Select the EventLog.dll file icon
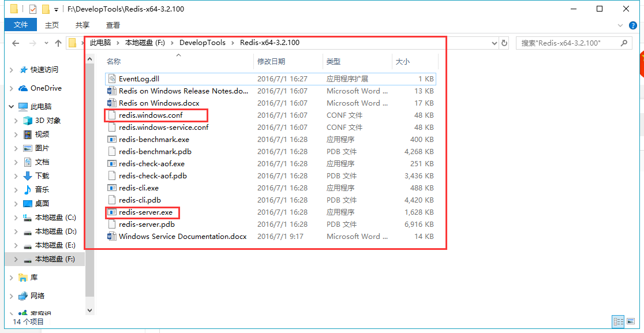Image resolution: width=644 pixels, height=333 pixels. 112,78
